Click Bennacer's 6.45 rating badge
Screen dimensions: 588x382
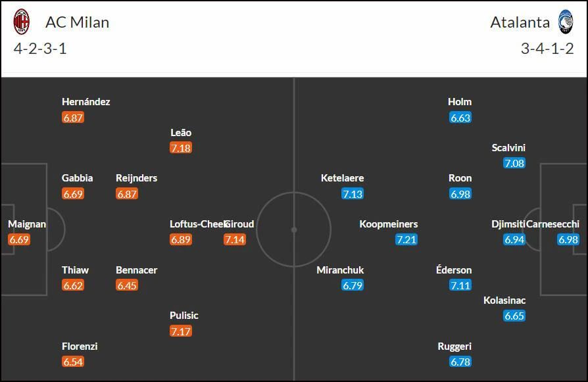[127, 285]
